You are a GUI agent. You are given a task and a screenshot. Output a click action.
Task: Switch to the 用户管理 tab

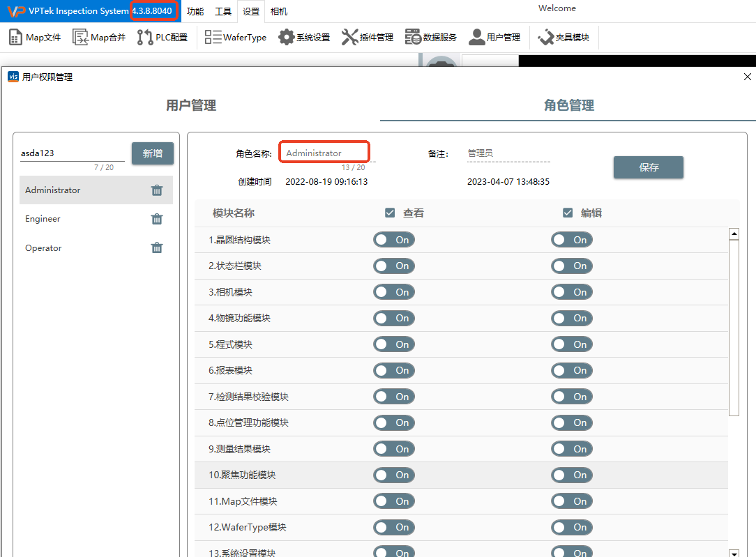click(x=191, y=105)
